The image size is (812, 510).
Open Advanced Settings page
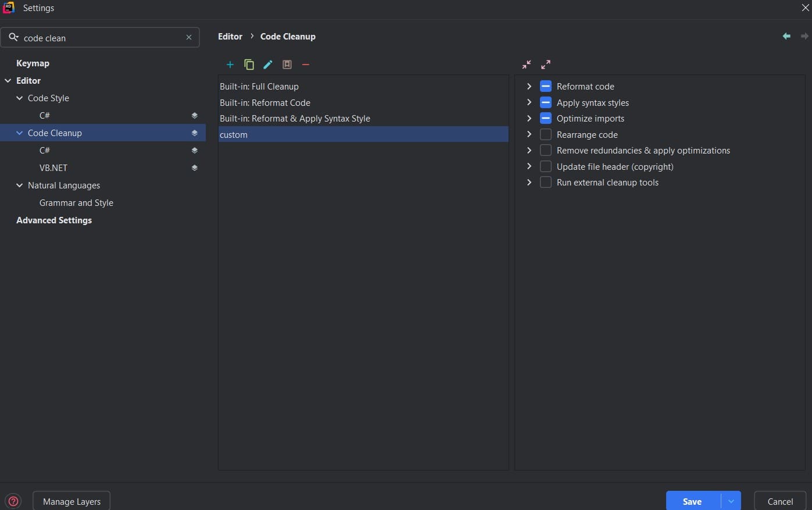(54, 220)
